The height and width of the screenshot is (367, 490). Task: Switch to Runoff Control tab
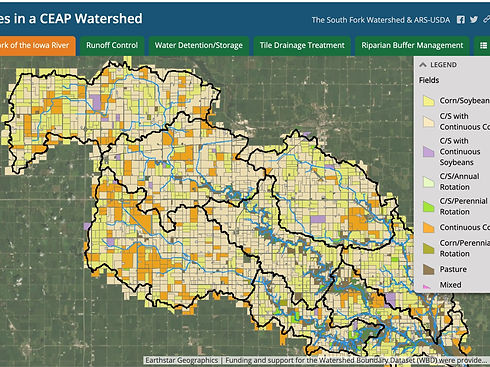pos(112,45)
